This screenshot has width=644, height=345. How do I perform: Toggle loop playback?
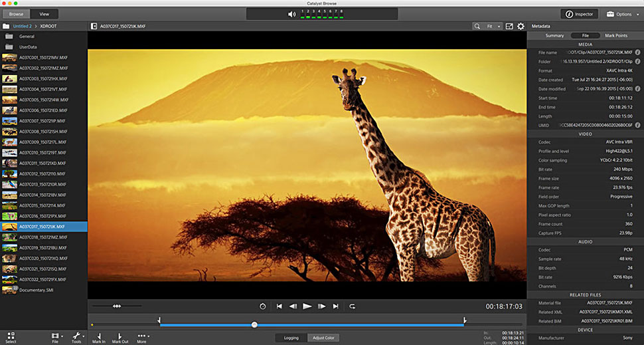(352, 306)
